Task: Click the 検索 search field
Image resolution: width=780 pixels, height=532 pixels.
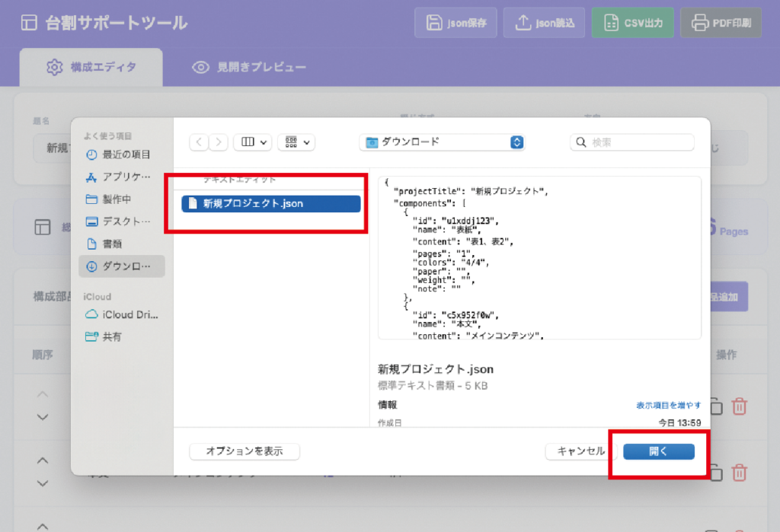Action: click(x=632, y=142)
